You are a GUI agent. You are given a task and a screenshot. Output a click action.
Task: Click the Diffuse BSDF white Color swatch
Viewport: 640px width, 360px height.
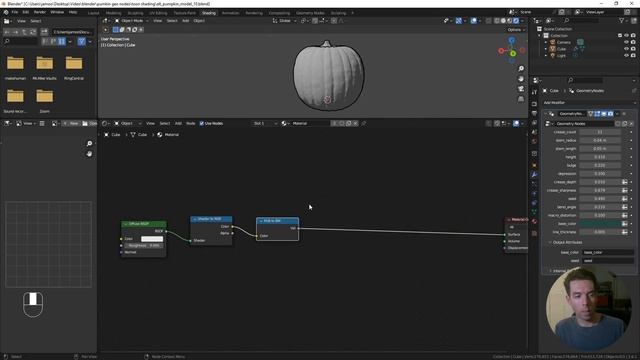coord(152,239)
